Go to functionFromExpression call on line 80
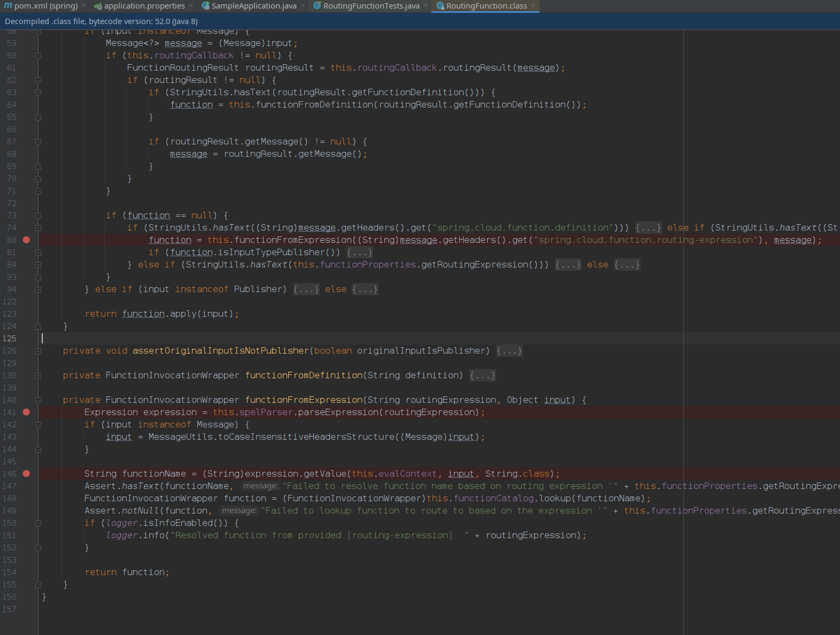The height and width of the screenshot is (635, 840). tap(294, 240)
